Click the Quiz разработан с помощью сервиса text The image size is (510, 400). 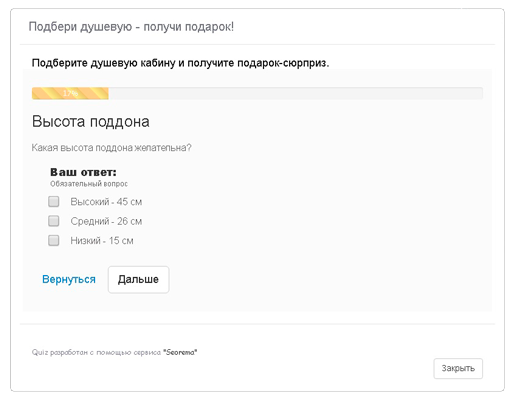97,352
